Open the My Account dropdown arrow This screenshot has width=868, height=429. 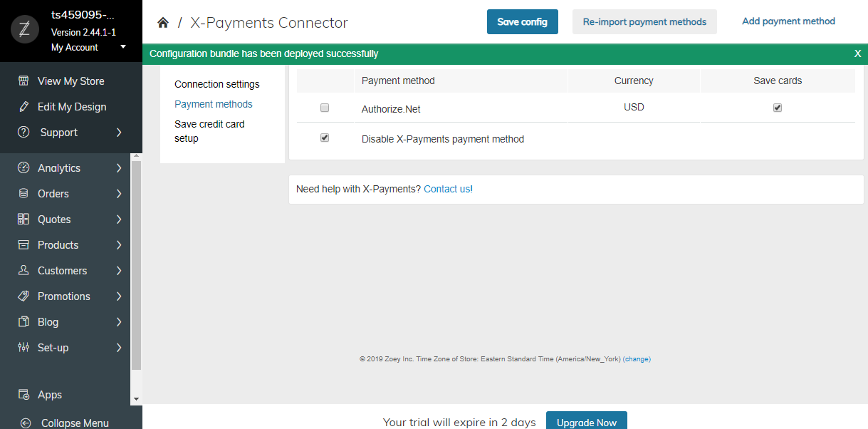click(123, 47)
